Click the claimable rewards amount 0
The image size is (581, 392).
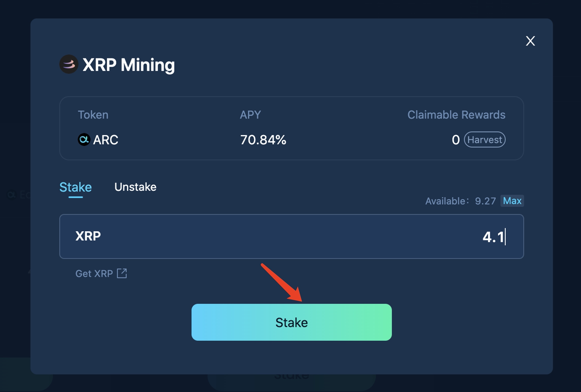pyautogui.click(x=456, y=140)
